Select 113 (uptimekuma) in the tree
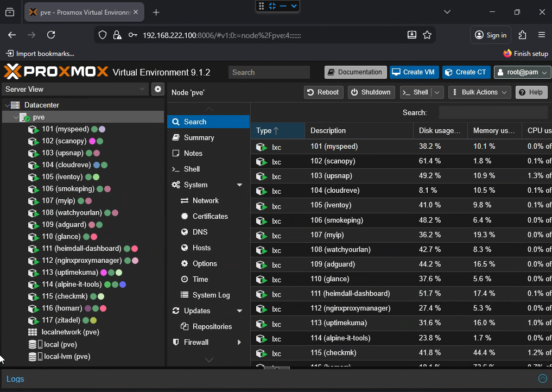This screenshot has width=552, height=392. coord(69,273)
